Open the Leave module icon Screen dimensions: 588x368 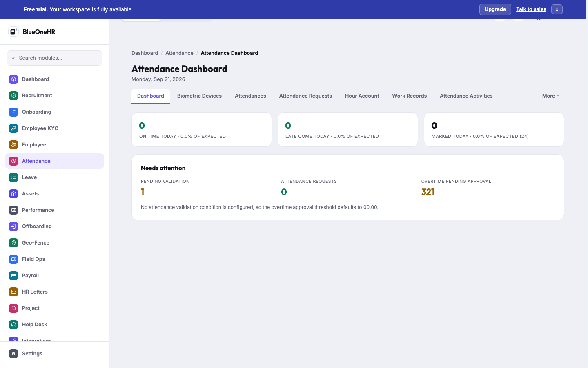13,177
